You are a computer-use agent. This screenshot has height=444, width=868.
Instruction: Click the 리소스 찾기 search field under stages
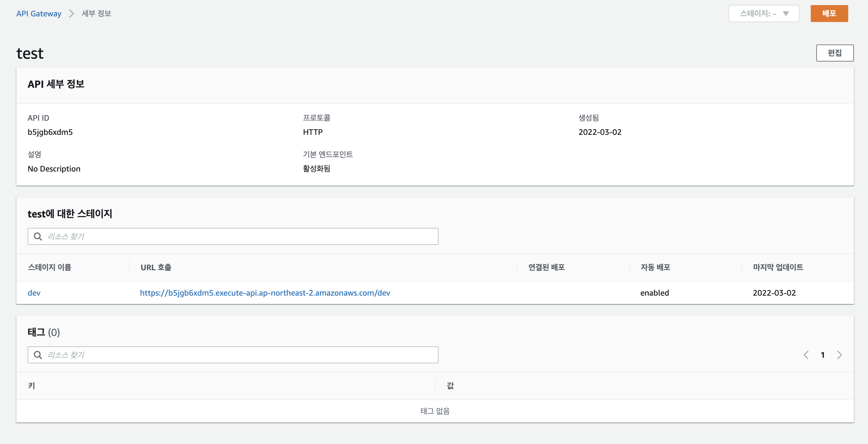pyautogui.click(x=233, y=236)
